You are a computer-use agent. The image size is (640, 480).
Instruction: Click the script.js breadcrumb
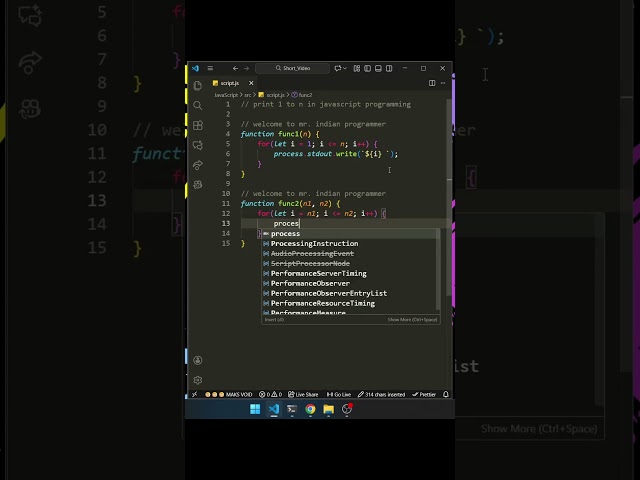click(x=272, y=95)
